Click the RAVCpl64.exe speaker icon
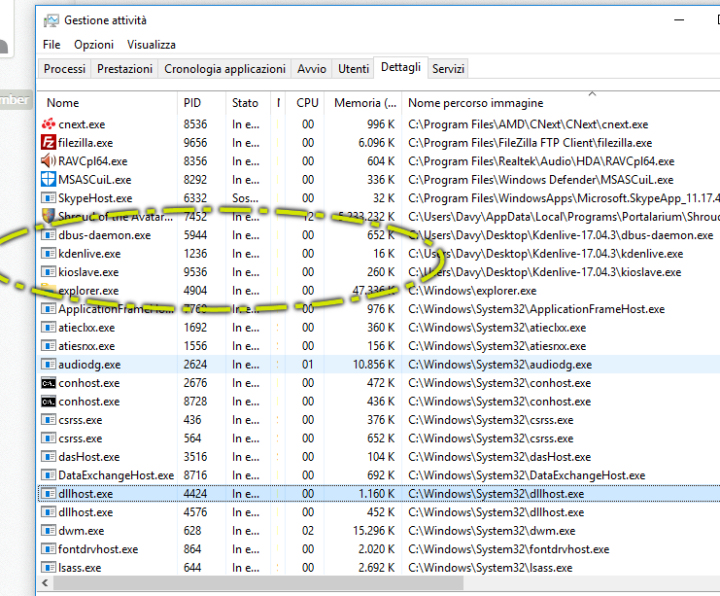 (48, 161)
